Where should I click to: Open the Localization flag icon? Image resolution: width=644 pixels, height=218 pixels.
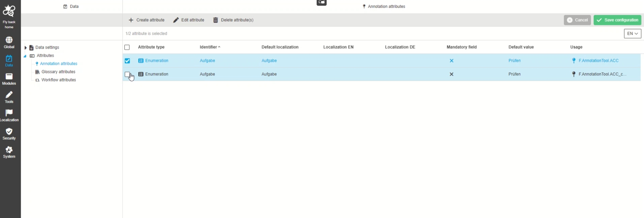(9, 113)
